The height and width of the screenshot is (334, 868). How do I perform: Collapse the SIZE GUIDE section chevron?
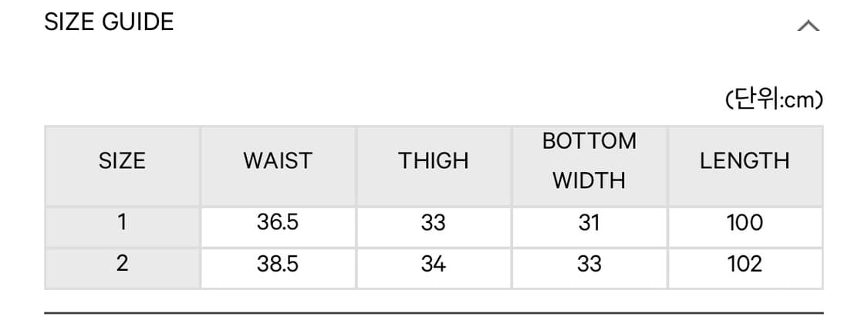click(808, 26)
